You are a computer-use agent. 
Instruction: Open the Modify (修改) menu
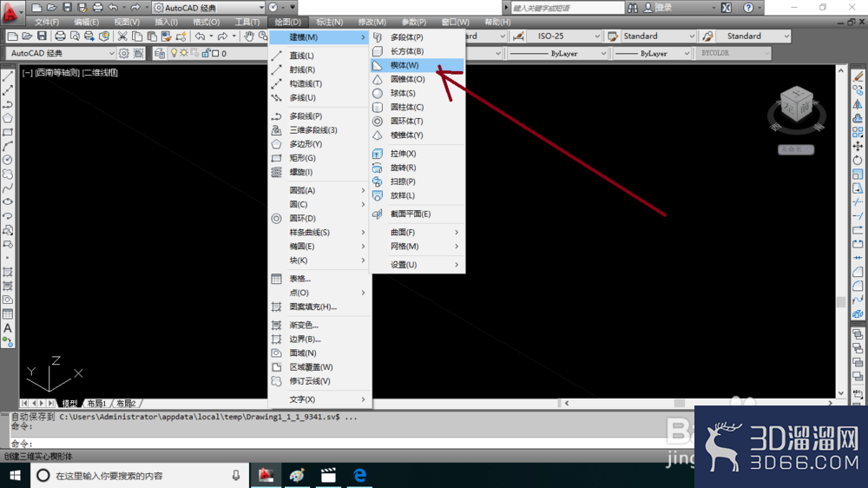click(372, 23)
